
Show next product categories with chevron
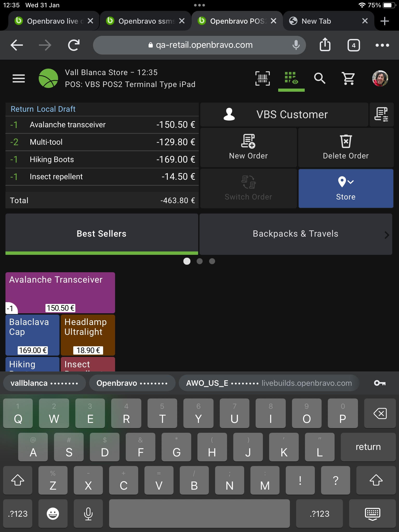tap(387, 235)
